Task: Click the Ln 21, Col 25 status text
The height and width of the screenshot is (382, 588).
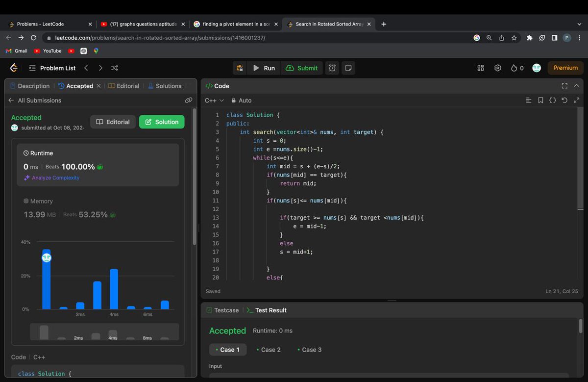Action: [562, 291]
